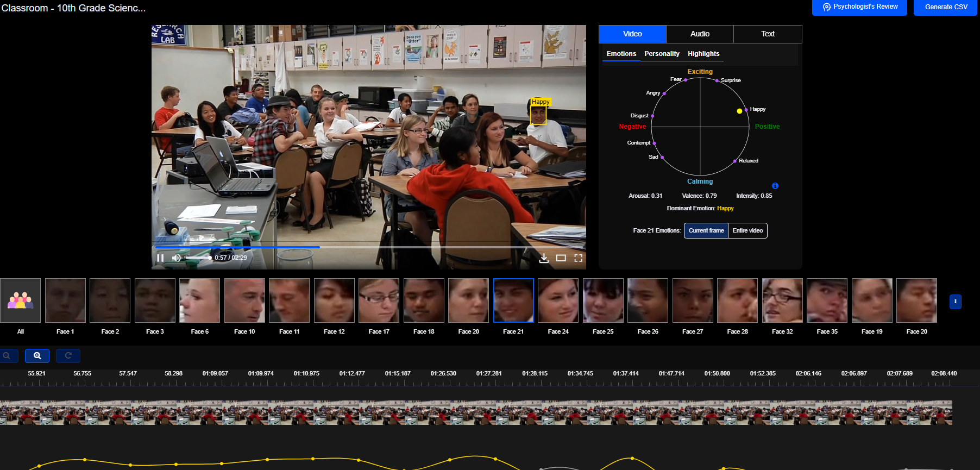Open the Text analysis tab
Viewport: 980px width, 470px height.
[x=768, y=34]
